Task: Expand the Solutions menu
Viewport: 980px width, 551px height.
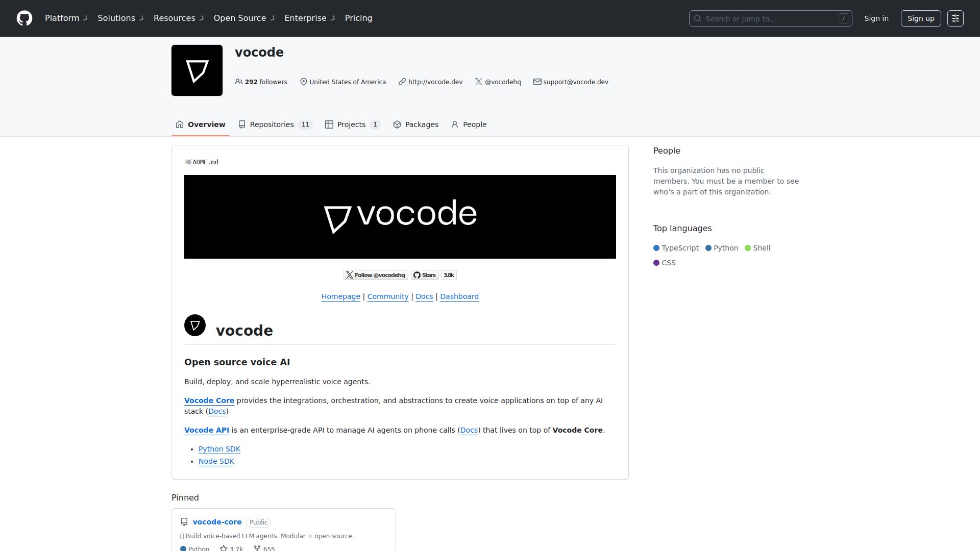Action: 116,18
